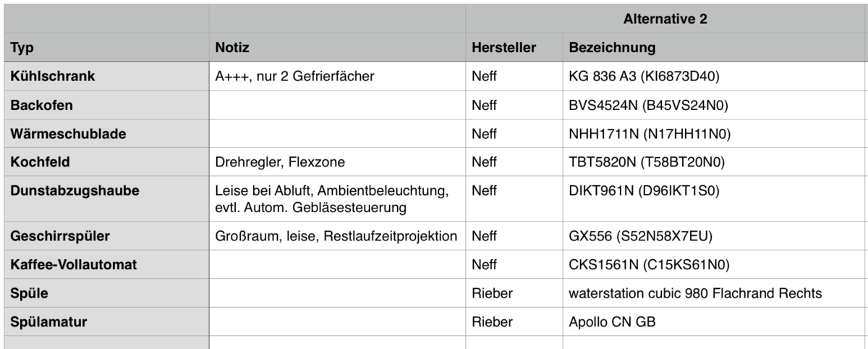Select the 'Hersteller' column header cell
This screenshot has width=868, height=349.
pos(503,49)
